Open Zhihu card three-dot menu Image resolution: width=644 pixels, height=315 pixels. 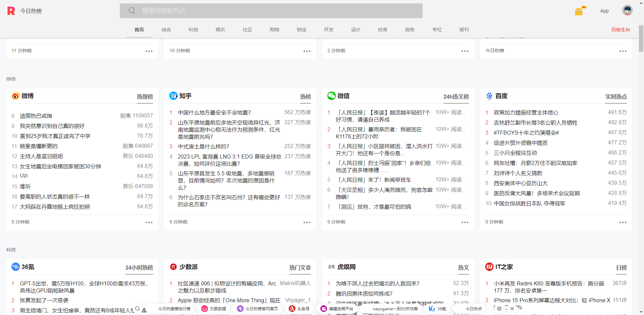[x=307, y=222]
